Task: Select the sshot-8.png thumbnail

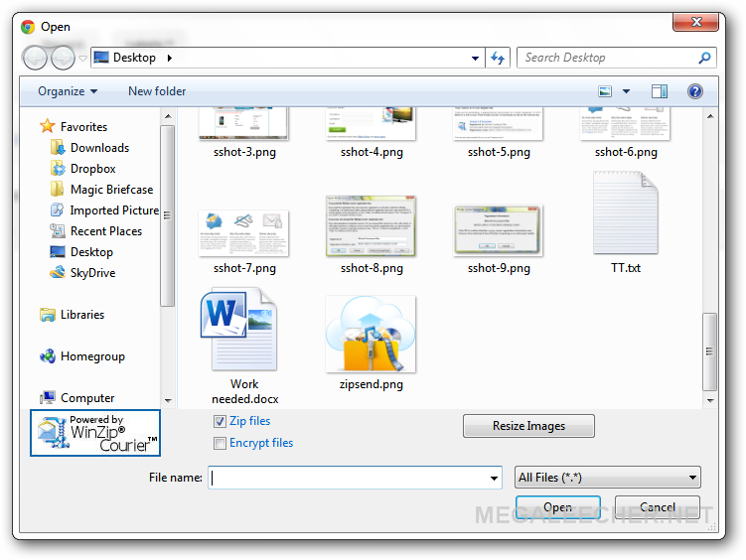Action: [x=371, y=225]
